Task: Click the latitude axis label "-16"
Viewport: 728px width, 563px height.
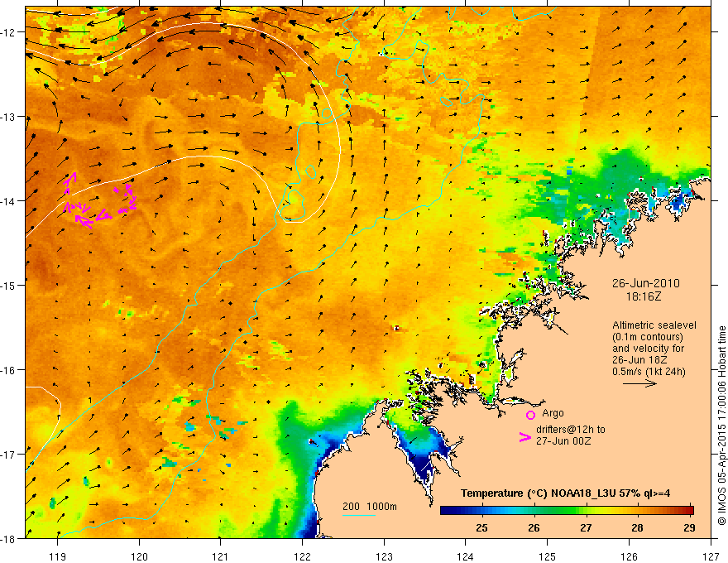Action: click(x=9, y=370)
